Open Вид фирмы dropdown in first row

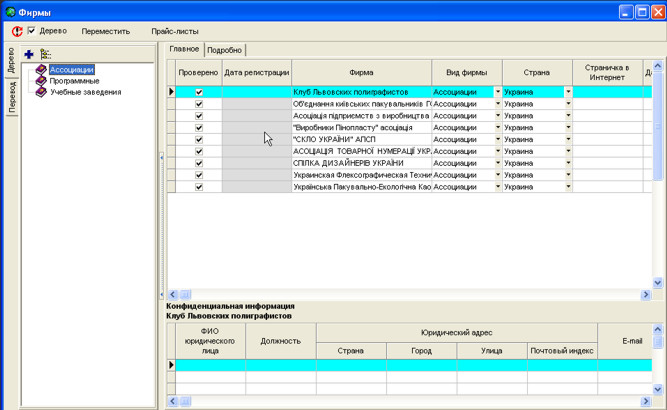tap(498, 92)
